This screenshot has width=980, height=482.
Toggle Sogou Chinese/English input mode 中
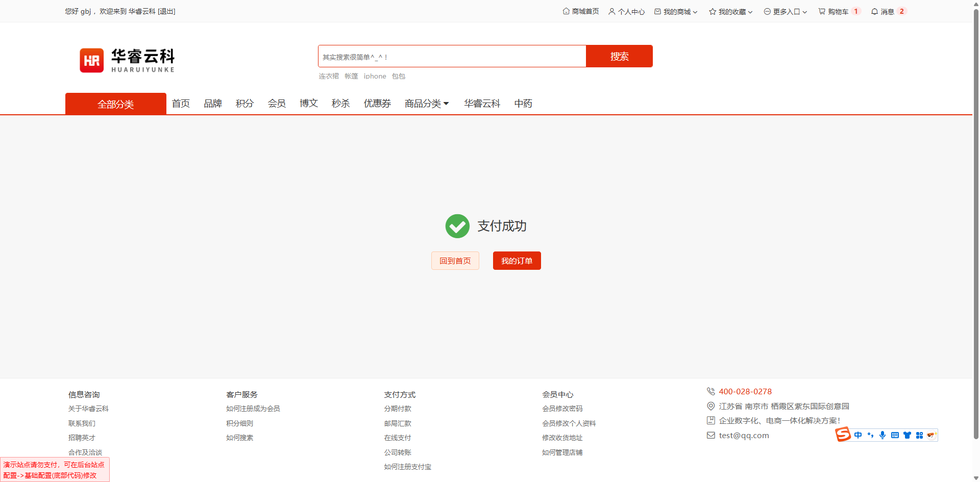[858, 435]
